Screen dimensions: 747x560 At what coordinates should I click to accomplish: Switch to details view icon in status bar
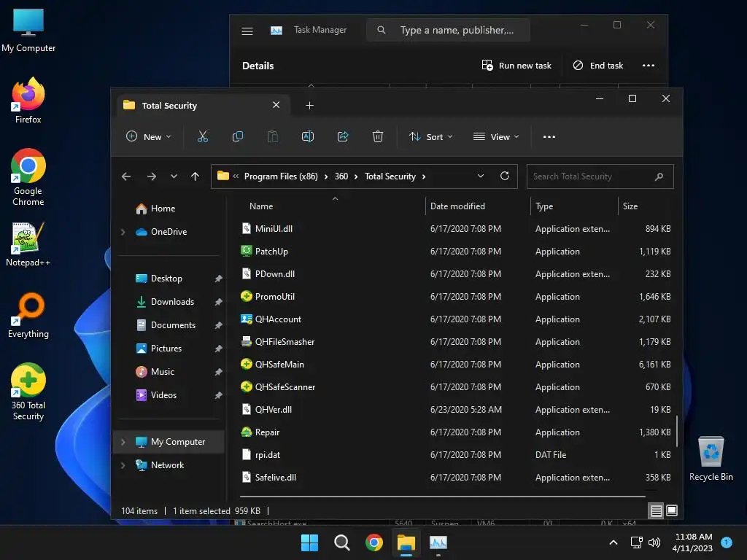click(656, 510)
